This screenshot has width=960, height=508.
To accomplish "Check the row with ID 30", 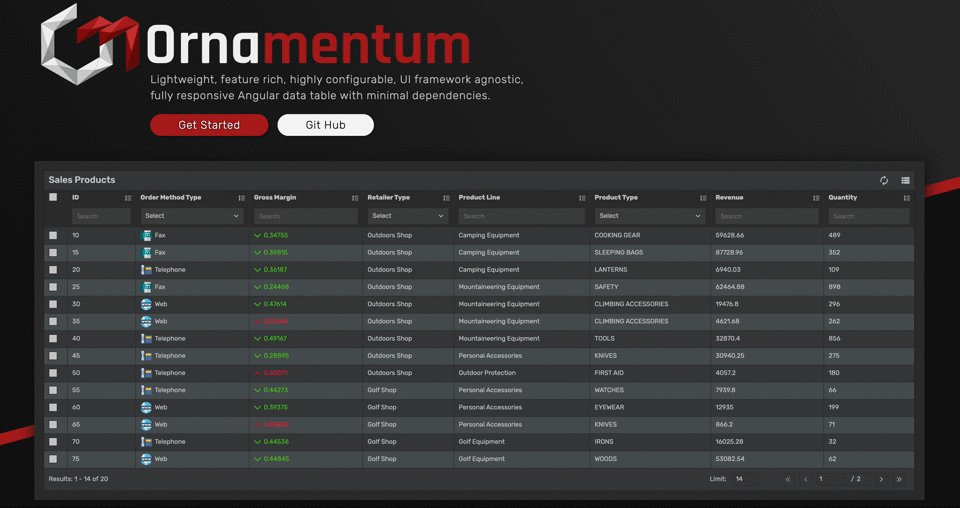I will click(53, 304).
